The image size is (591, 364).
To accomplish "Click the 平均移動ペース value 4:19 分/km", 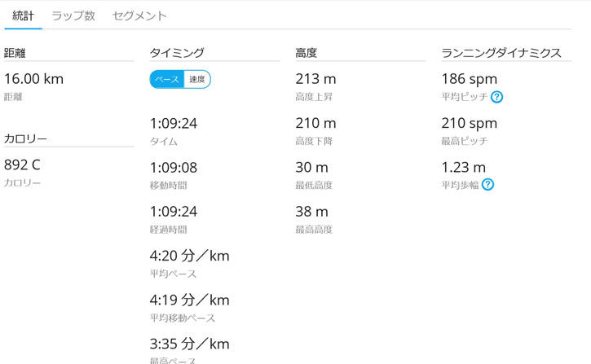I will tap(189, 300).
